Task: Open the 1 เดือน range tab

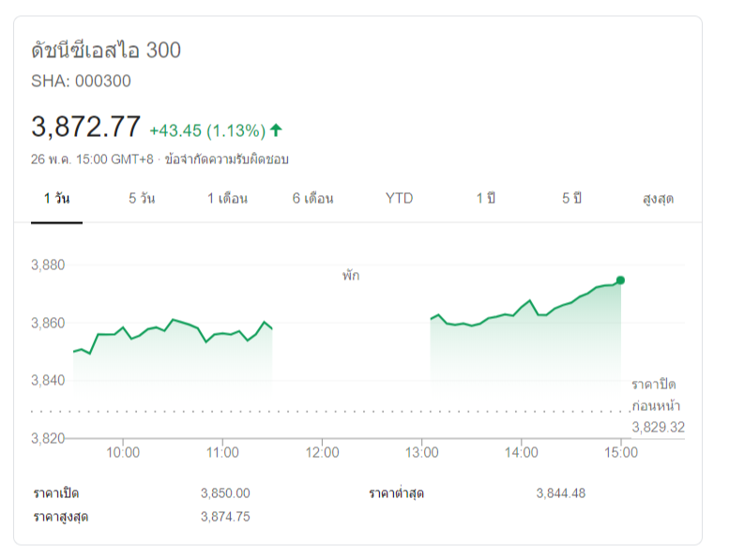Action: click(x=227, y=199)
